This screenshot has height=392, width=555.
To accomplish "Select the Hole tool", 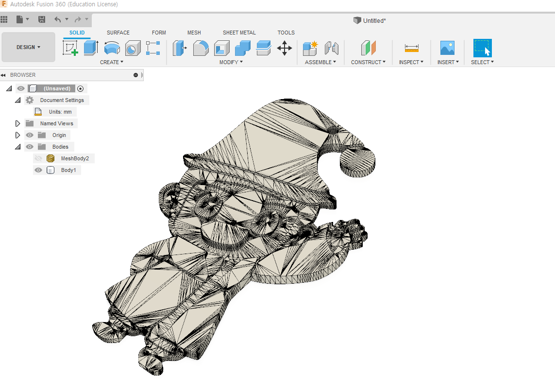I will (x=133, y=48).
